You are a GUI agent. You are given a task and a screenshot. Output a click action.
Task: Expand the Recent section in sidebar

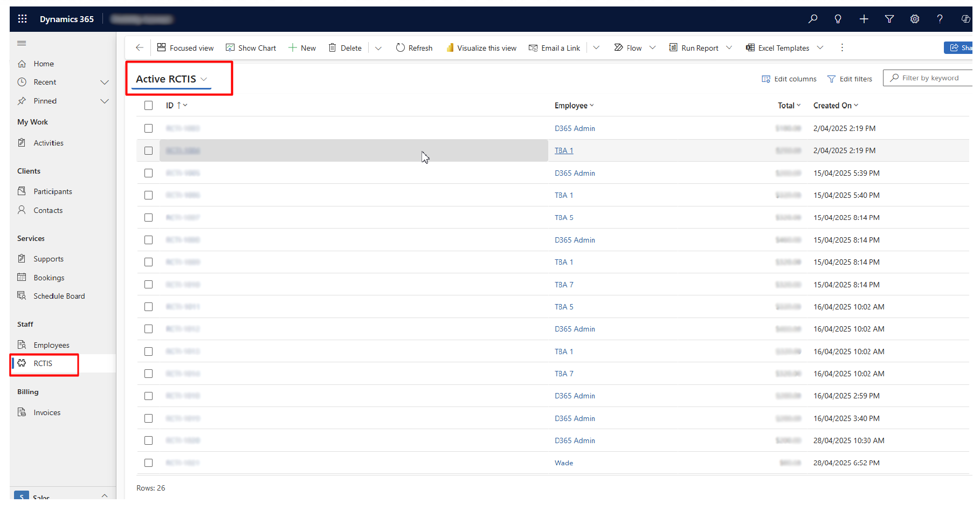(105, 82)
